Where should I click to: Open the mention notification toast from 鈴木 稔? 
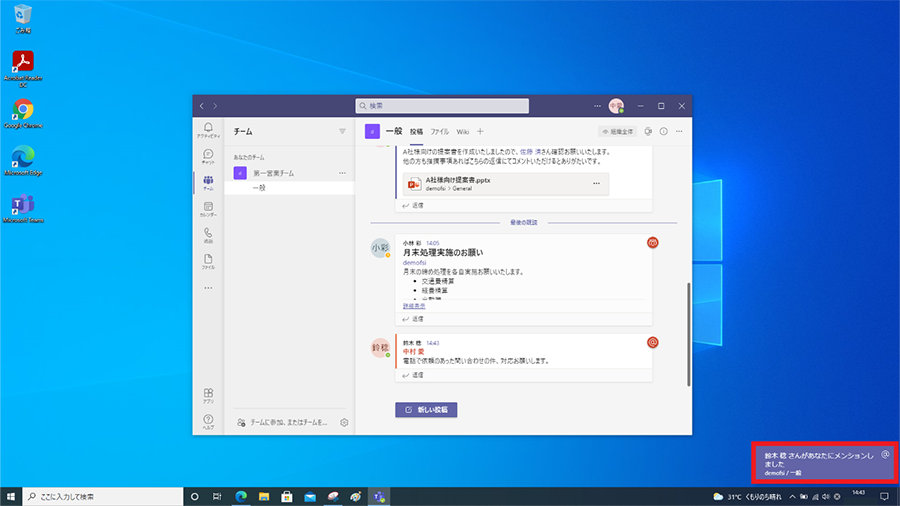[825, 463]
